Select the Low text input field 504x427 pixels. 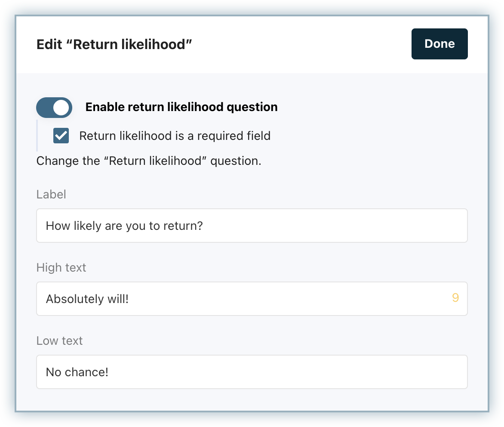click(x=252, y=372)
